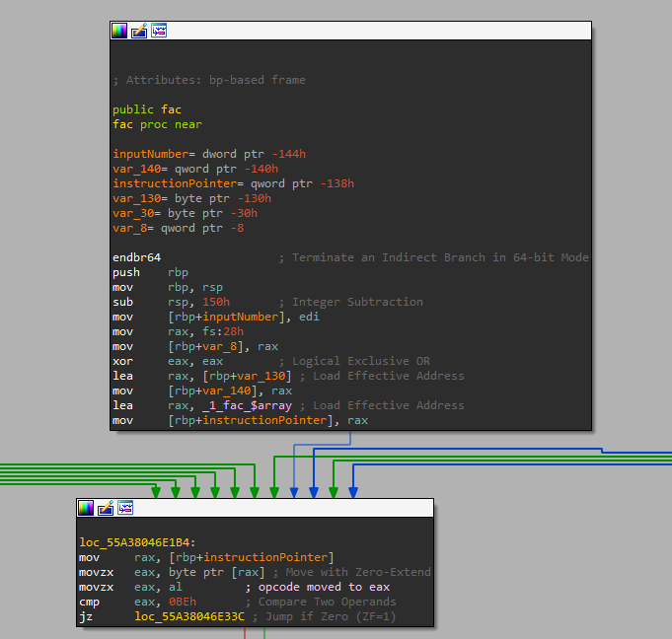The width and height of the screenshot is (672, 639).
Task: Click 'mov [rbp+instructionPointer], rax' in fac block
Action: (x=241, y=420)
